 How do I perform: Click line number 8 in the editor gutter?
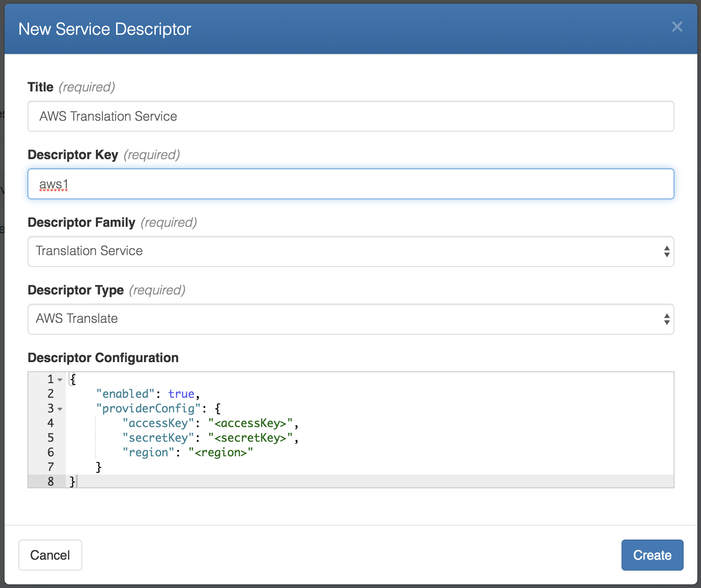point(51,481)
